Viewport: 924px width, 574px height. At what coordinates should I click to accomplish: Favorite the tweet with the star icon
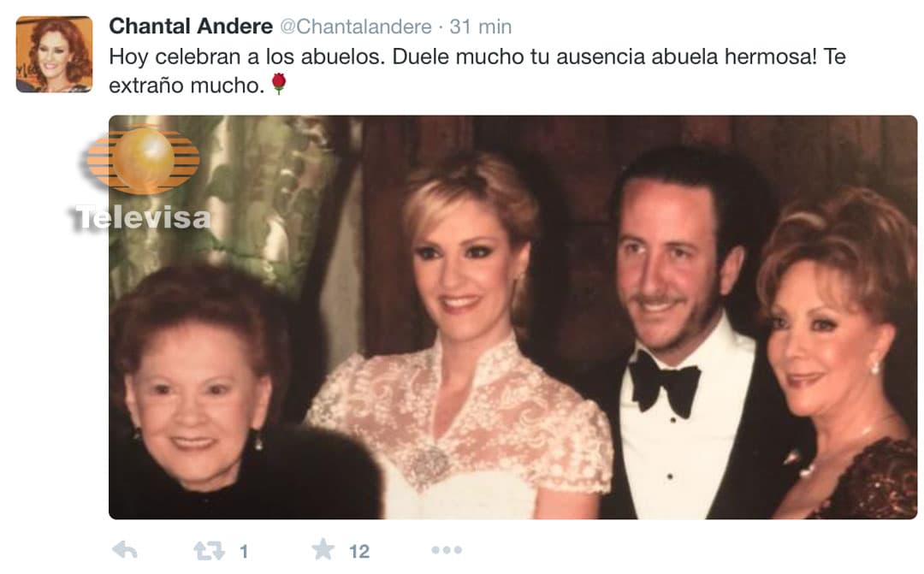tap(323, 549)
